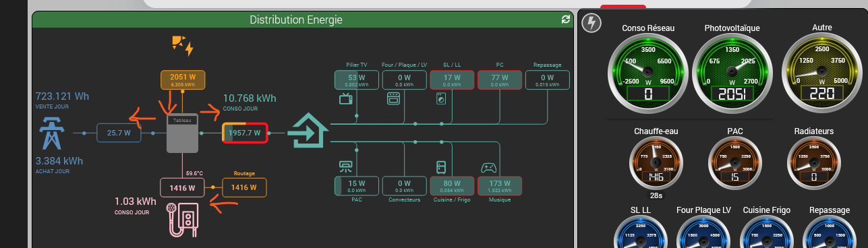The image size is (868, 248).
Task: Open the orange Routage 1416 W box
Action: tap(245, 187)
